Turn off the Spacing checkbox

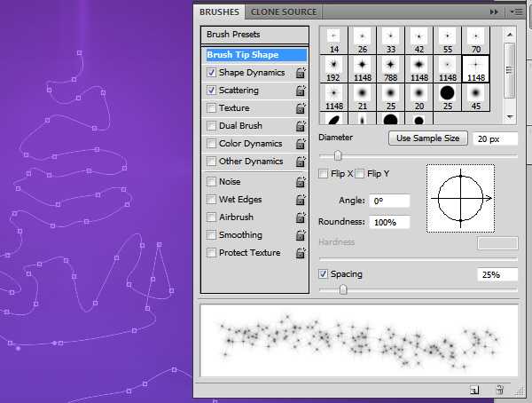pos(324,274)
